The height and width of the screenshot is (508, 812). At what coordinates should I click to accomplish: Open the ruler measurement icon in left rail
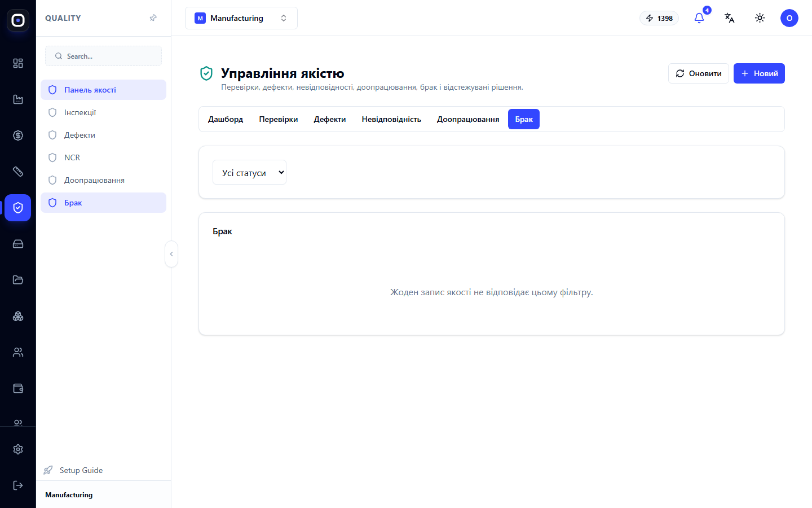tap(18, 172)
